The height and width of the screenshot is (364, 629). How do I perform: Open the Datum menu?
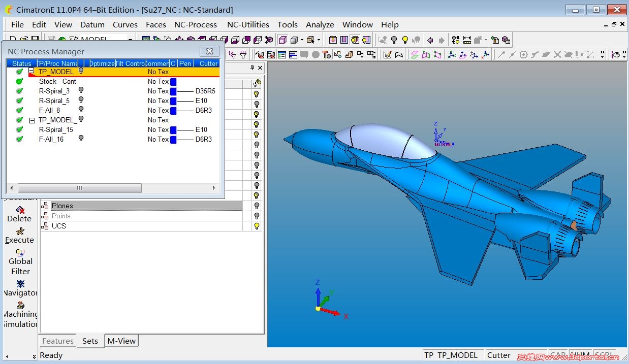92,24
